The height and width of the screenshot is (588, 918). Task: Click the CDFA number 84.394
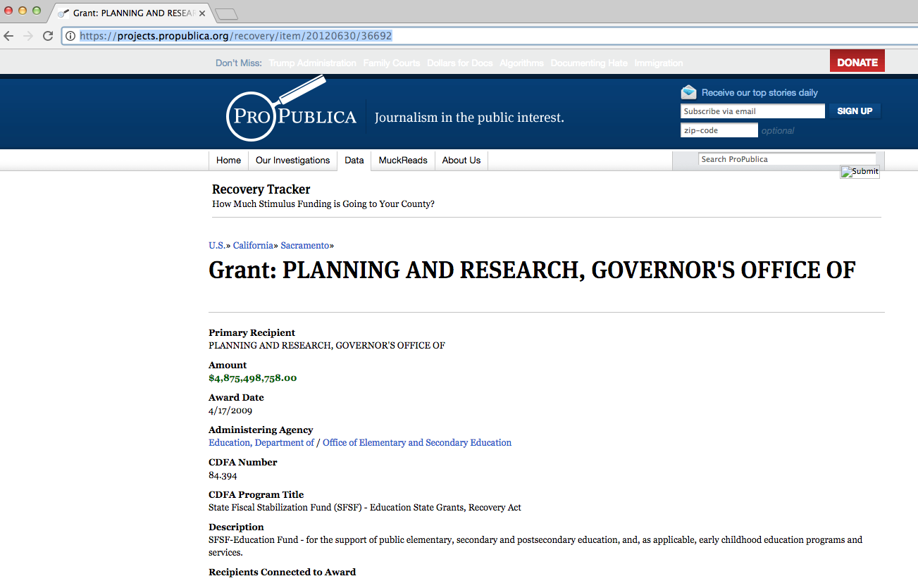[223, 475]
